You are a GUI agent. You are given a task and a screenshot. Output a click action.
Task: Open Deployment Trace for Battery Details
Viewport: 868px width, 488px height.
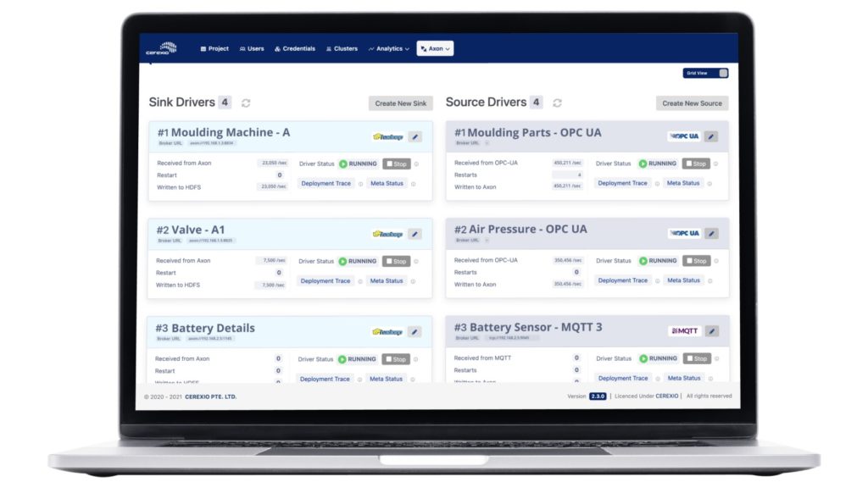(325, 379)
